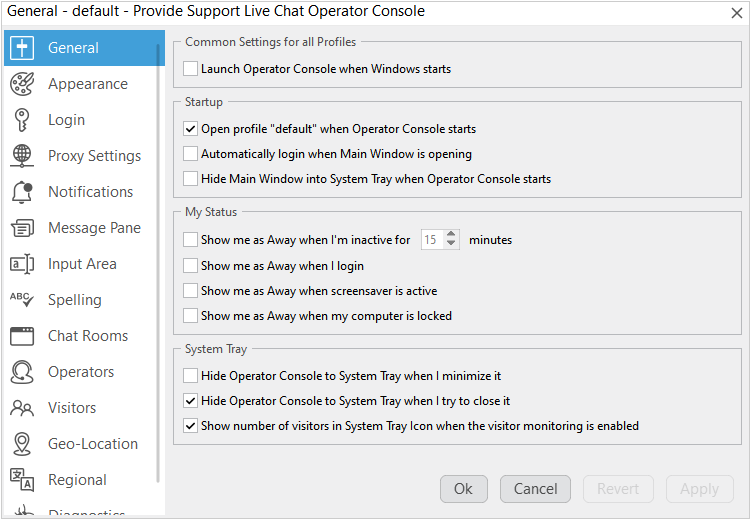Check Show me as Away when I login
The height and width of the screenshot is (520, 752).
[191, 266]
